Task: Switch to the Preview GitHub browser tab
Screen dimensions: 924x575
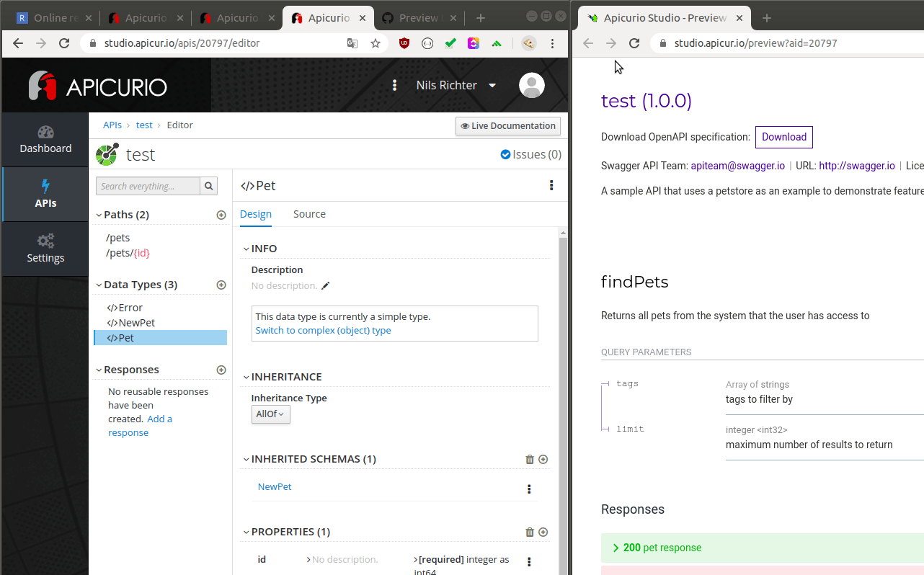Action: point(418,18)
